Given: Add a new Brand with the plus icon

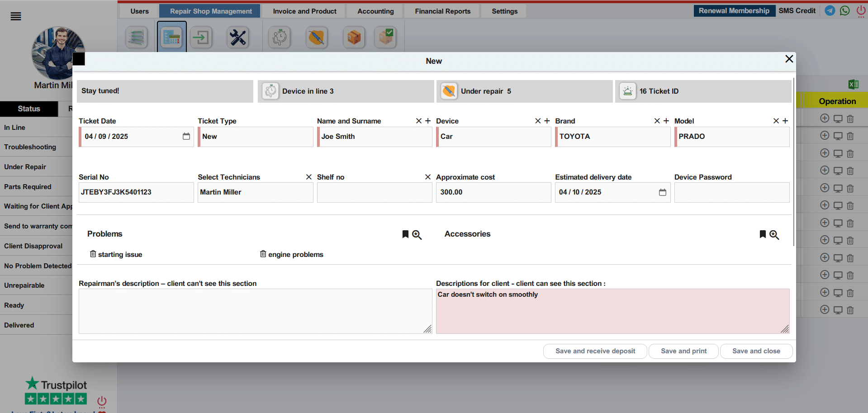Looking at the screenshot, I should click(666, 121).
